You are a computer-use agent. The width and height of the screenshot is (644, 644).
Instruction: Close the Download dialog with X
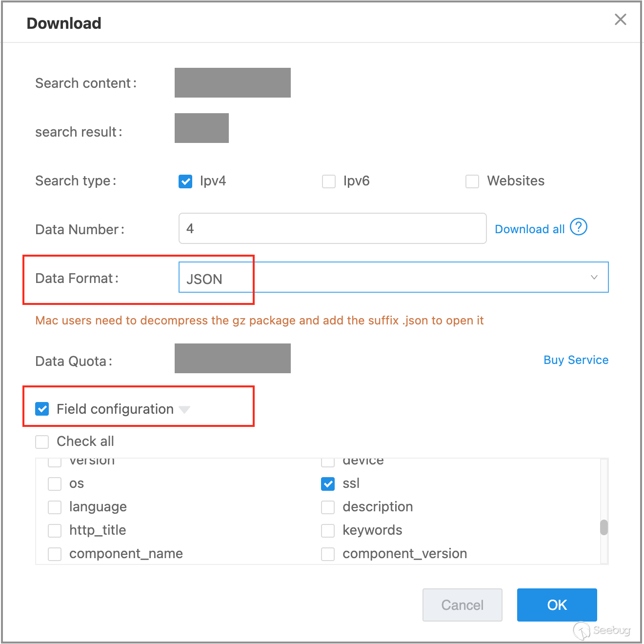(620, 20)
